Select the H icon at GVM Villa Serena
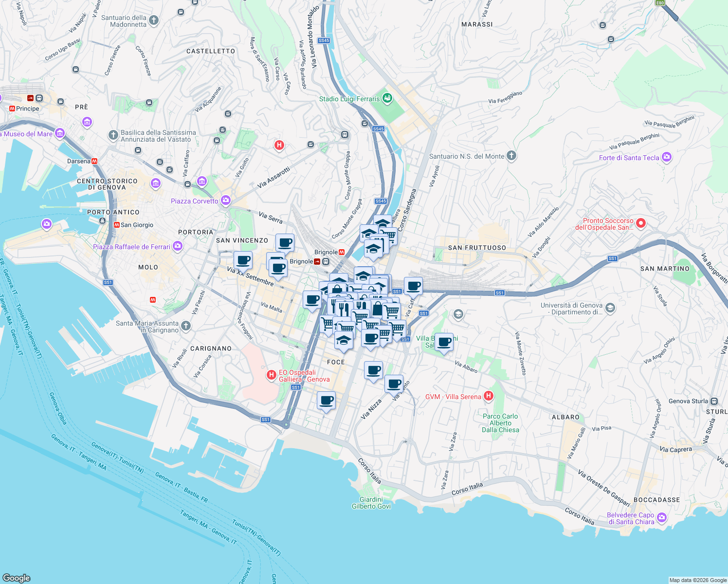This screenshot has width=728, height=584. coord(488,396)
